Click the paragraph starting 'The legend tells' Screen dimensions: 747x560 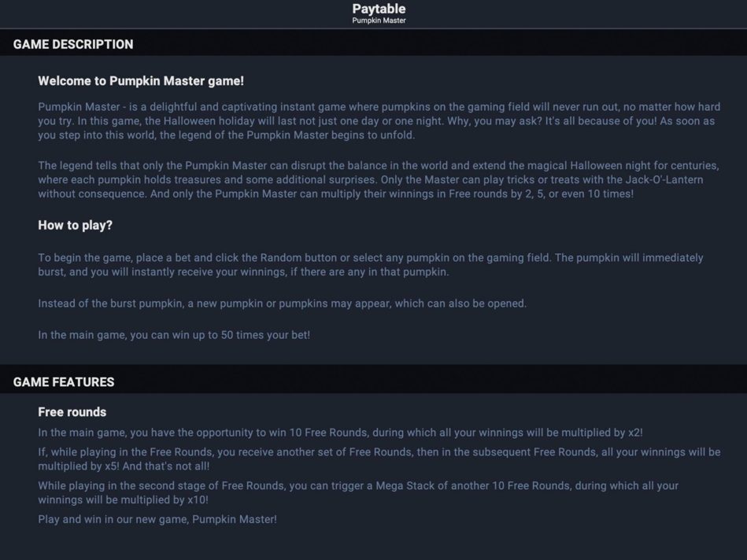(x=379, y=179)
